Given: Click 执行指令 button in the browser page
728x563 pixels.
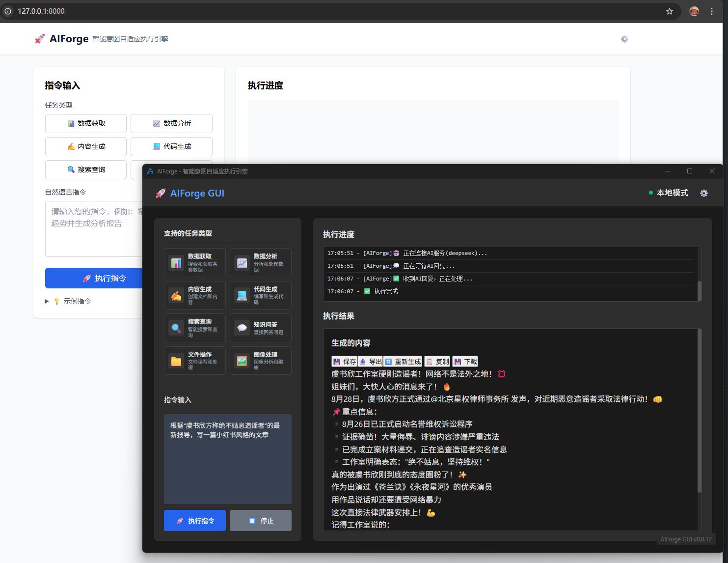Looking at the screenshot, I should [94, 278].
